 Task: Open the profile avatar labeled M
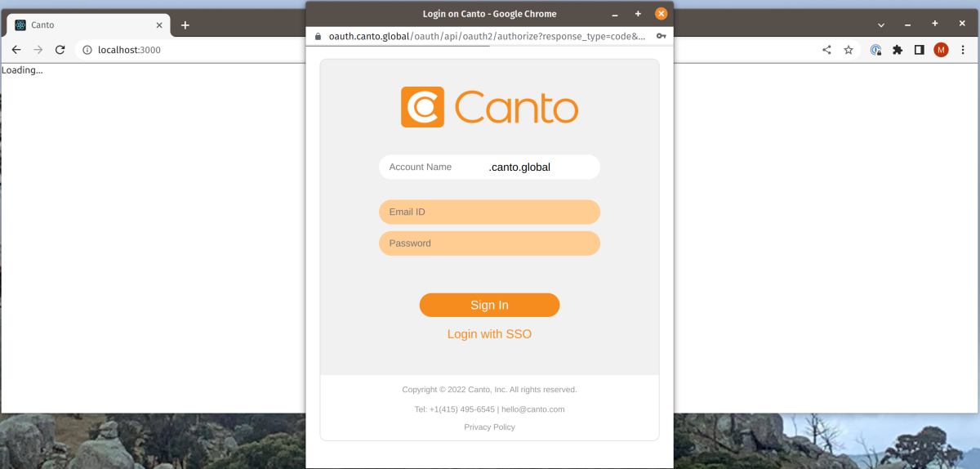click(x=941, y=50)
